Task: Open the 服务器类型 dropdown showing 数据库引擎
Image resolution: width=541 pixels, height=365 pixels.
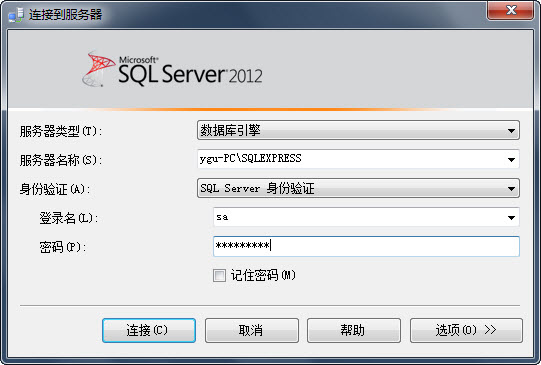Action: 358,130
